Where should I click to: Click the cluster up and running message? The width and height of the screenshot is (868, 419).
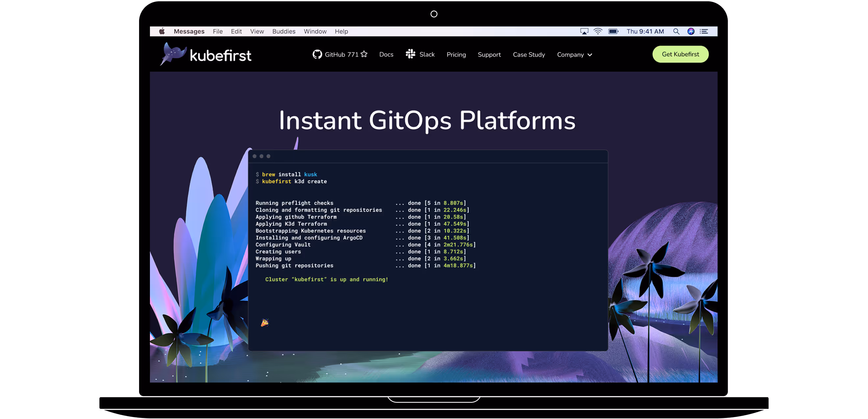pyautogui.click(x=326, y=280)
